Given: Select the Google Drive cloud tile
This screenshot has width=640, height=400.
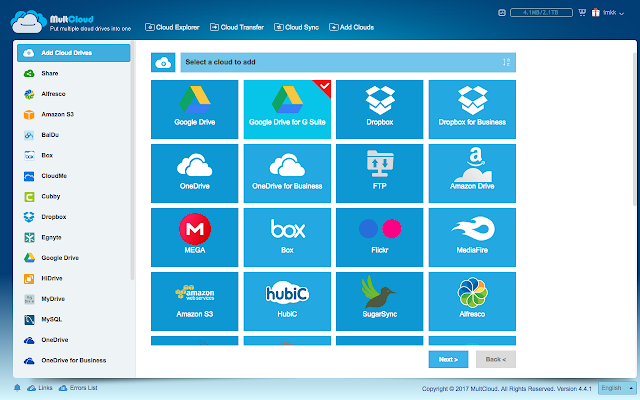Looking at the screenshot, I should [x=194, y=109].
